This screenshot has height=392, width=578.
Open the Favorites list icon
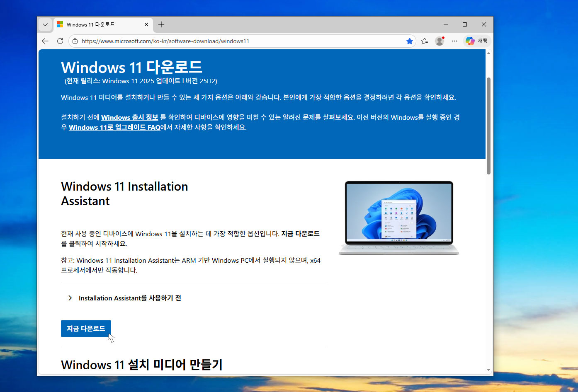coord(425,41)
